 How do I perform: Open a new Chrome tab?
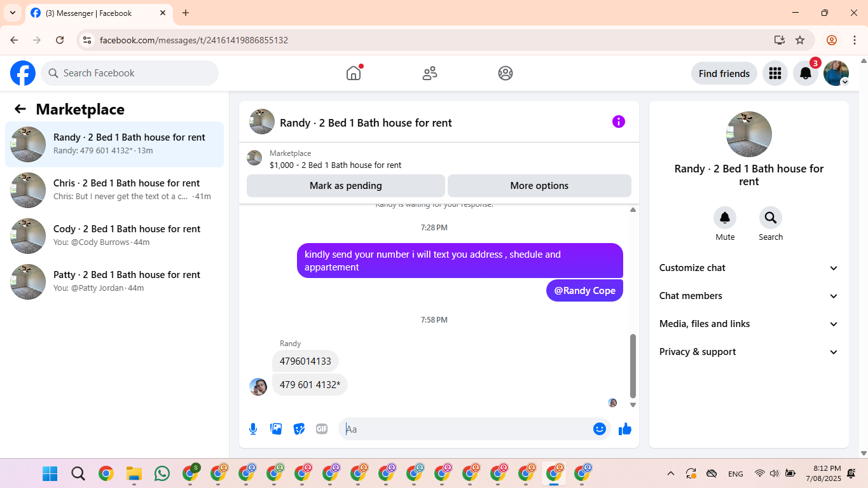click(x=186, y=13)
